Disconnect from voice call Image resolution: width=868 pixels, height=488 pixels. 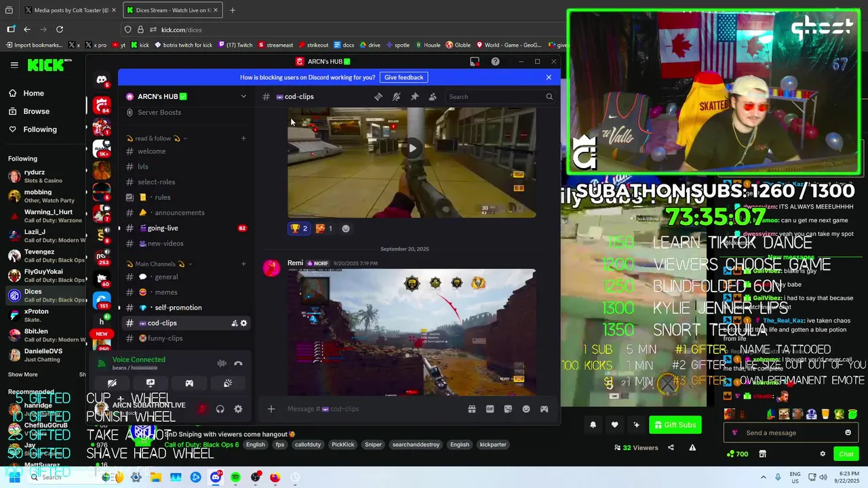238,363
